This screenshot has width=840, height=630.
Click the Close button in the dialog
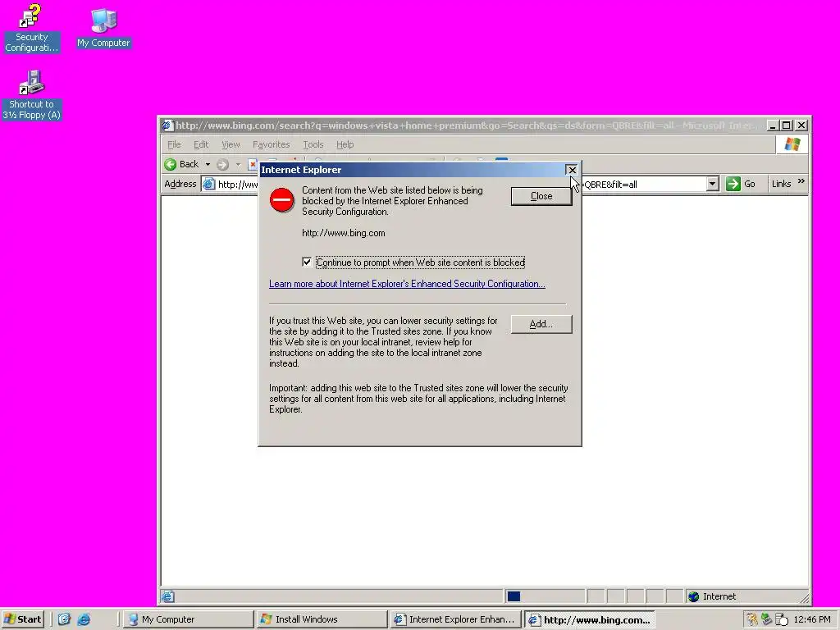coord(541,196)
